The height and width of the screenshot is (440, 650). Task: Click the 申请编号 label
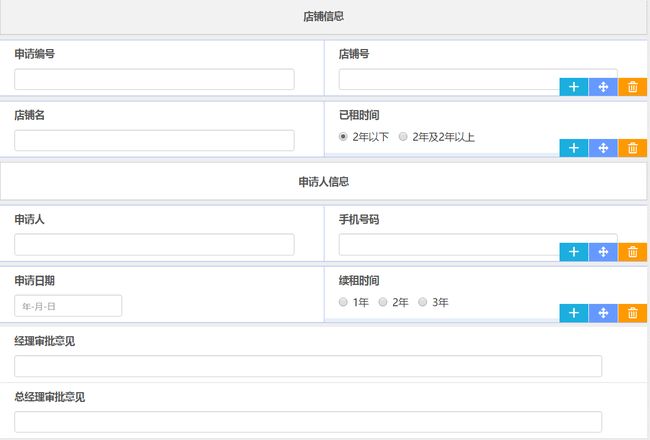point(34,54)
